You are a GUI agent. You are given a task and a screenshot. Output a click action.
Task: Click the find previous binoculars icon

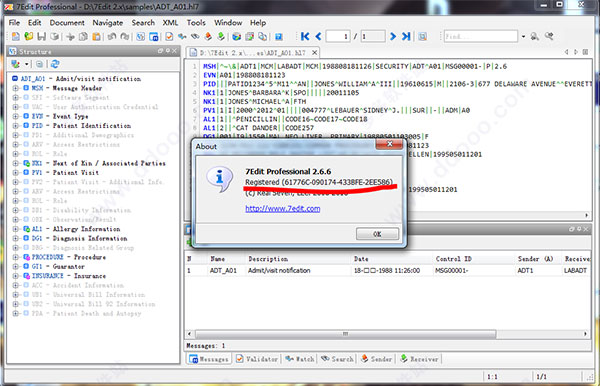pyautogui.click(x=535, y=36)
